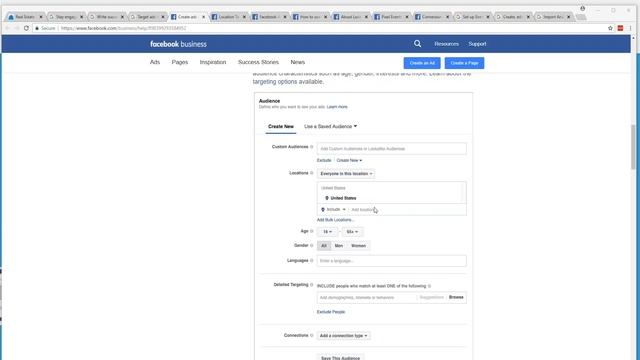The height and width of the screenshot is (360, 640).
Task: Click info icon next to Custom Audiences
Action: coord(312,147)
